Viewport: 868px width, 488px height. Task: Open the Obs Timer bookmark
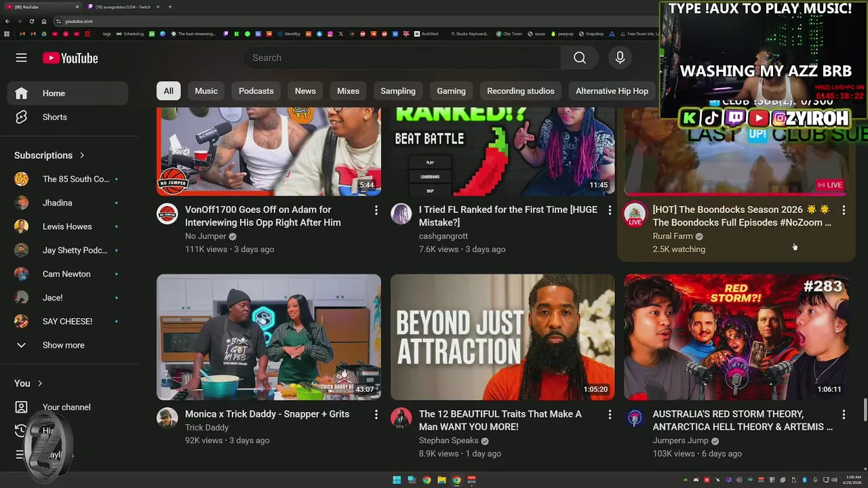[509, 34]
